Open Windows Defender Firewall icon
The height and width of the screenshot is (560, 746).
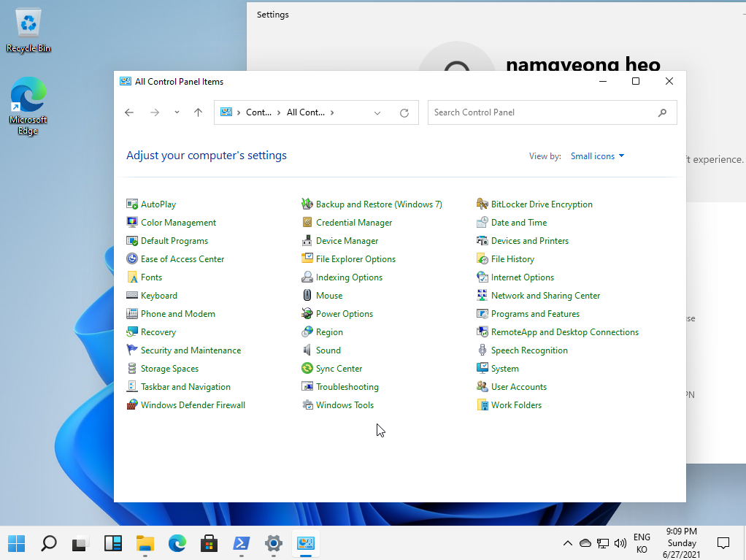point(132,405)
